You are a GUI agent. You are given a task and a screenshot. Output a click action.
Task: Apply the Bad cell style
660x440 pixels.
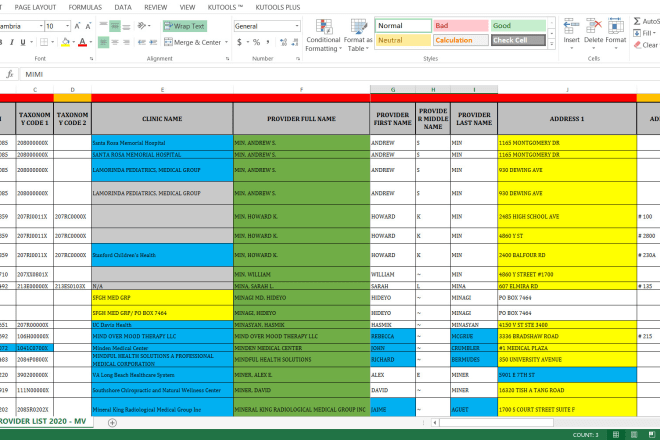coord(460,26)
